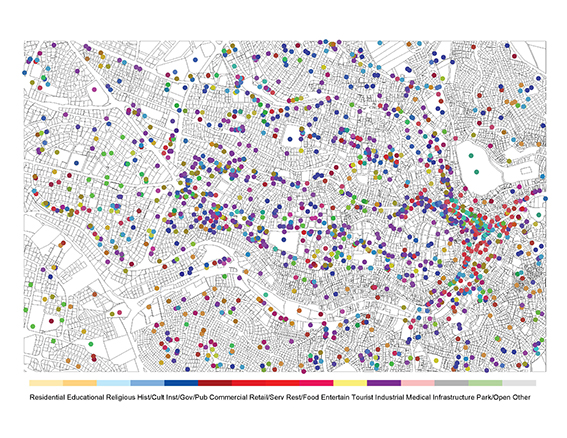Click the Hist/Cult legend label text
Screen dimensions: 567x438
click(x=150, y=397)
